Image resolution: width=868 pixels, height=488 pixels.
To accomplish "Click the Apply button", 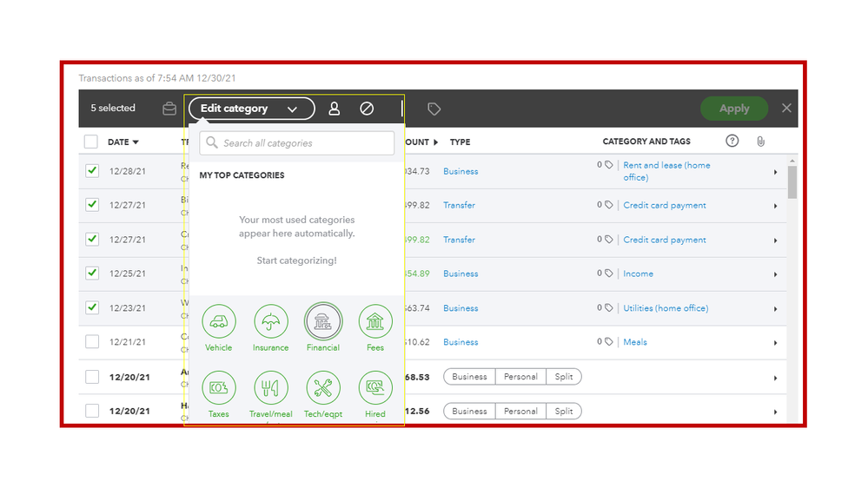I will click(734, 109).
